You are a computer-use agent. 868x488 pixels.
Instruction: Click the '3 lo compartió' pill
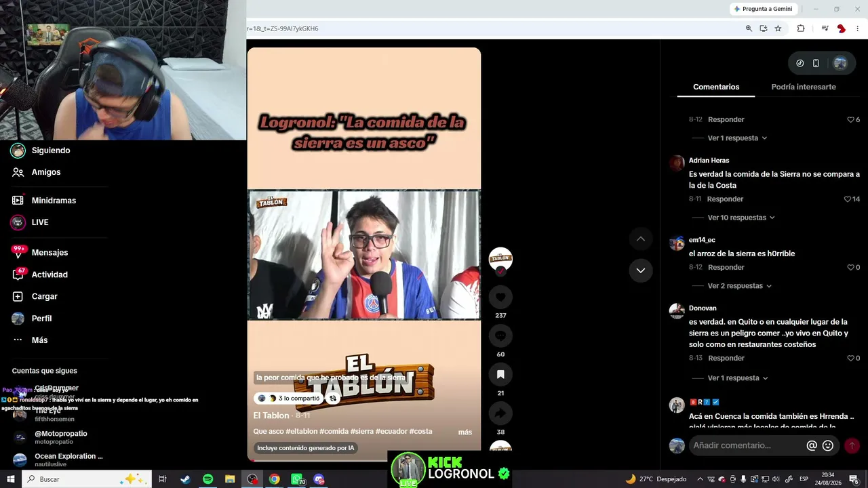[x=289, y=399]
